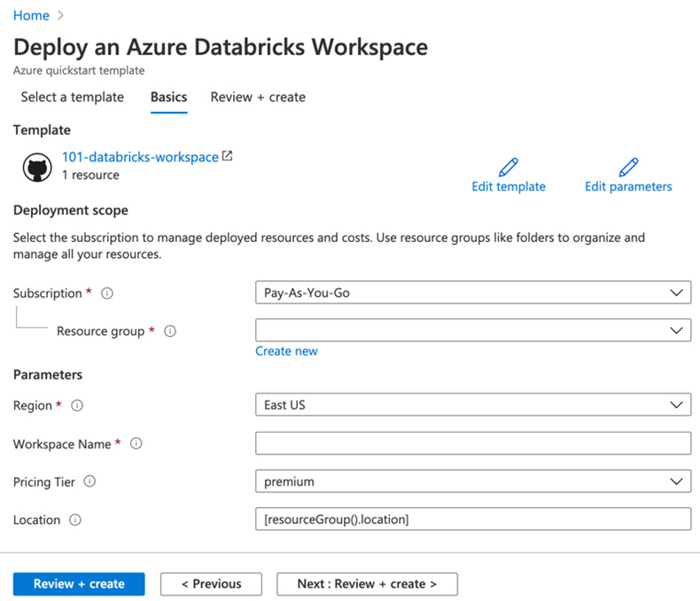Show info tooltip for Resource group
The height and width of the screenshot is (601, 700).
pos(170,332)
